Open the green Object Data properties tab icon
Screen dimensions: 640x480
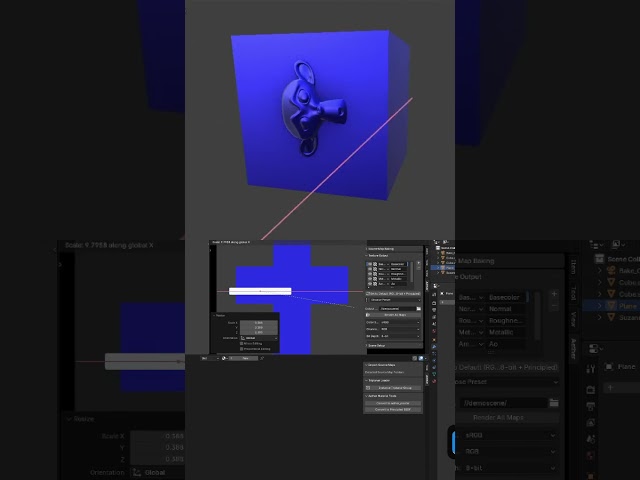(x=434, y=374)
